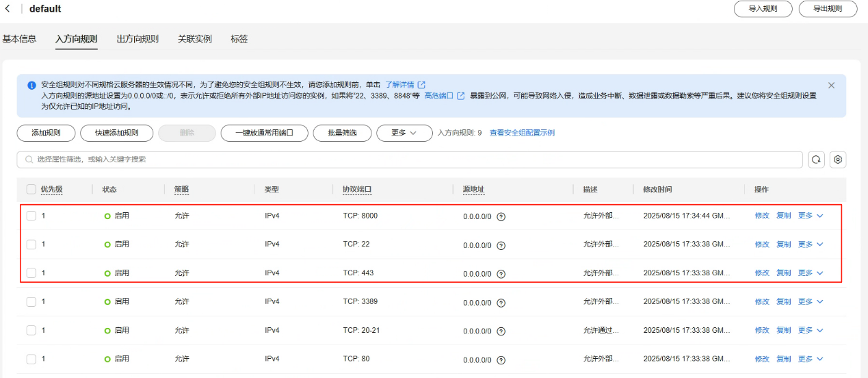Click the blue info icon in the banner
868x378 pixels.
pyautogui.click(x=31, y=86)
